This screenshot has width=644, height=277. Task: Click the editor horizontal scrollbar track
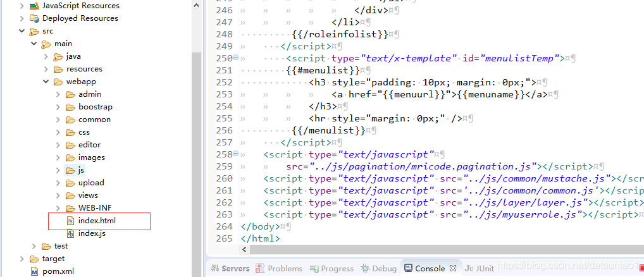(447, 250)
